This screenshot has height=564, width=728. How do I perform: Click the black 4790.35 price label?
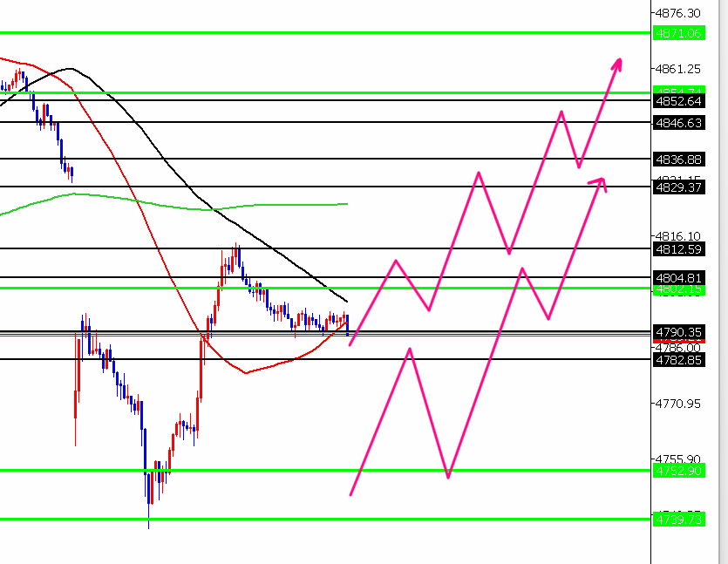pyautogui.click(x=678, y=332)
